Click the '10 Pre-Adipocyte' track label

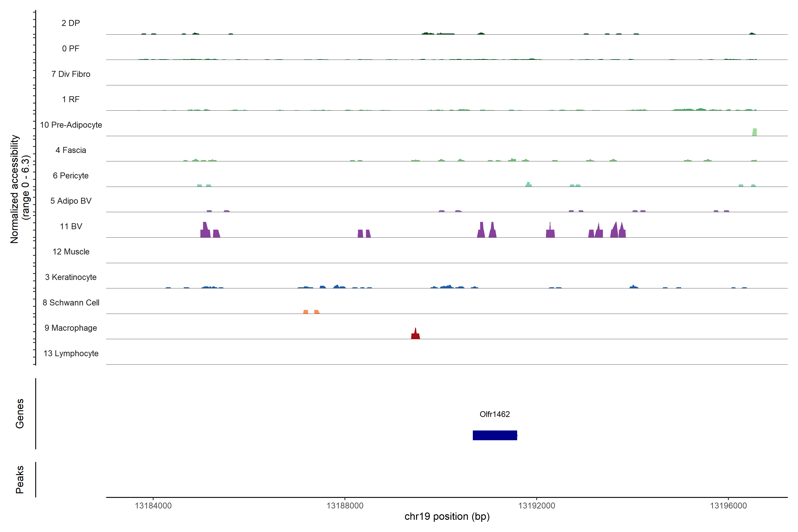point(71,125)
